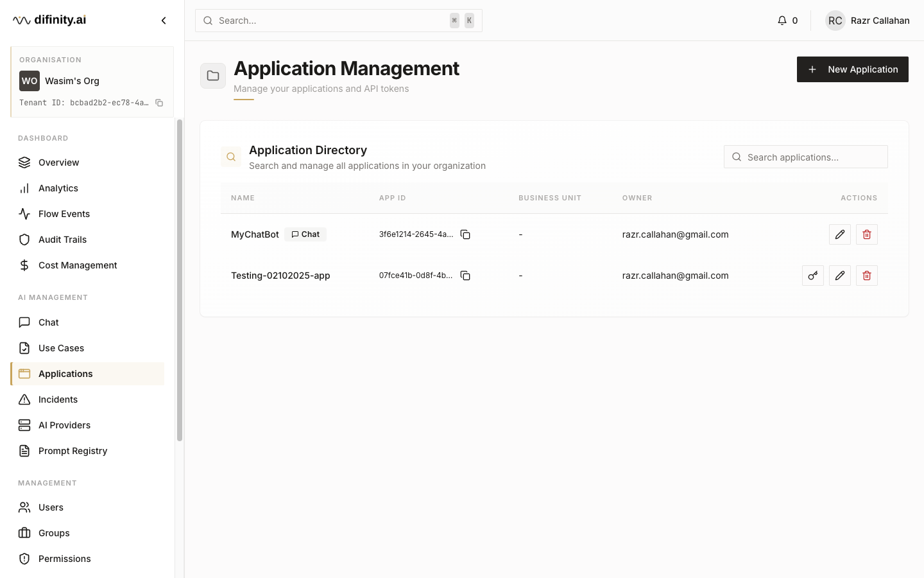Open Audit Trails section
This screenshot has width=924, height=578.
[87, 240]
